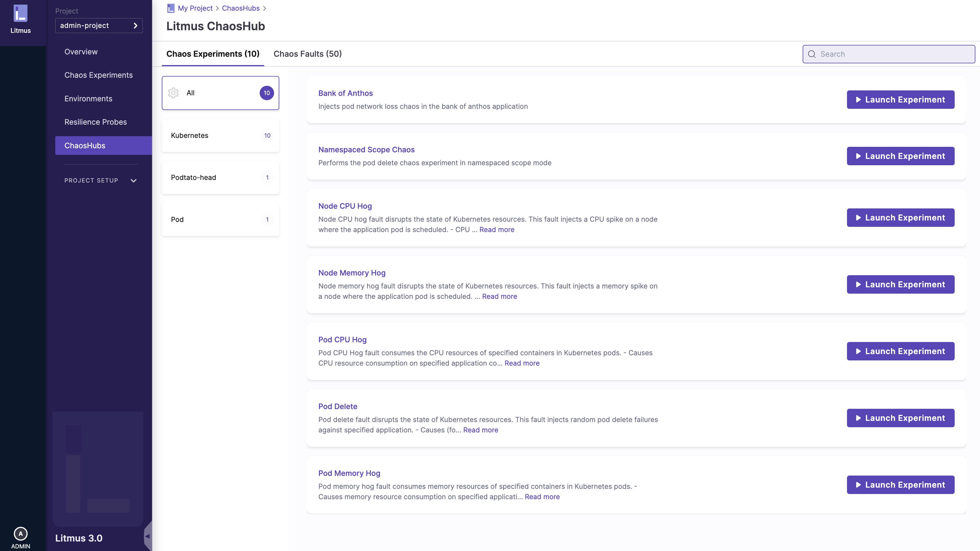Image resolution: width=980 pixels, height=551 pixels.
Task: Launch the Pod Memory Hog experiment
Action: (x=900, y=485)
